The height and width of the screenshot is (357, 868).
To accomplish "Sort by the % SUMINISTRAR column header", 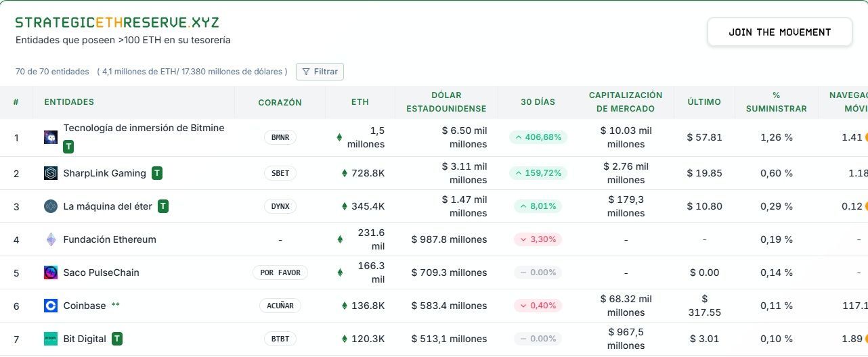I will tap(777, 102).
